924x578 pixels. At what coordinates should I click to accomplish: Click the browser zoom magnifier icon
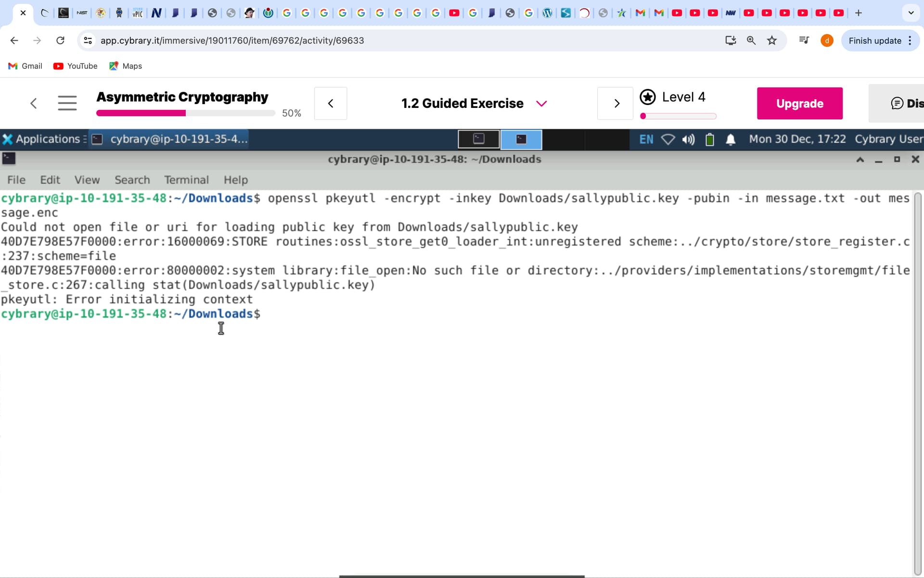[751, 40]
